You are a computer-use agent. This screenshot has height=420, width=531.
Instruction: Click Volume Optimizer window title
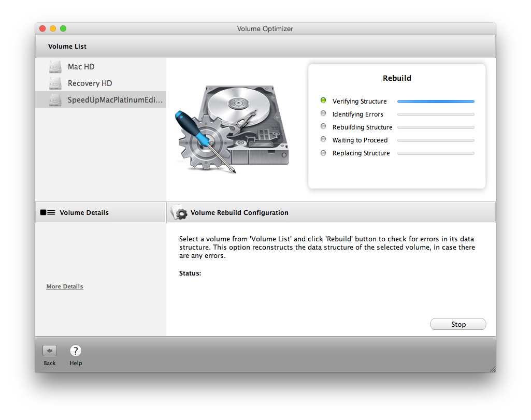(x=265, y=29)
